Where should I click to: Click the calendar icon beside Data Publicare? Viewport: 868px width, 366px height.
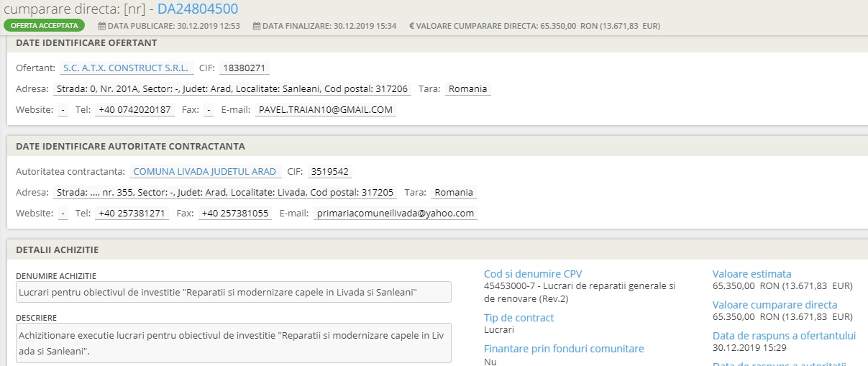(102, 26)
